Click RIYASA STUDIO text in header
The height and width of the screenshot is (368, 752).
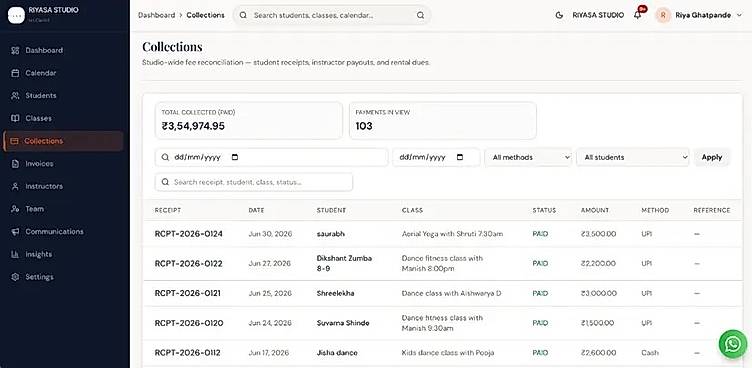598,15
